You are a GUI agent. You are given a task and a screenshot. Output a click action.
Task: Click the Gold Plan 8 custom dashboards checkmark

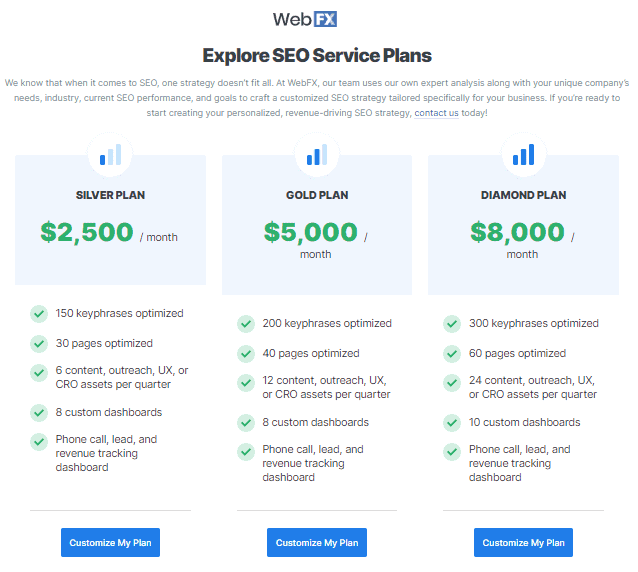[x=246, y=423]
